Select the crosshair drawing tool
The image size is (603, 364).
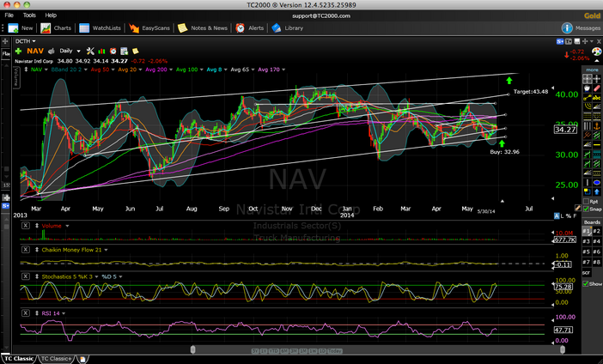pyautogui.click(x=597, y=79)
